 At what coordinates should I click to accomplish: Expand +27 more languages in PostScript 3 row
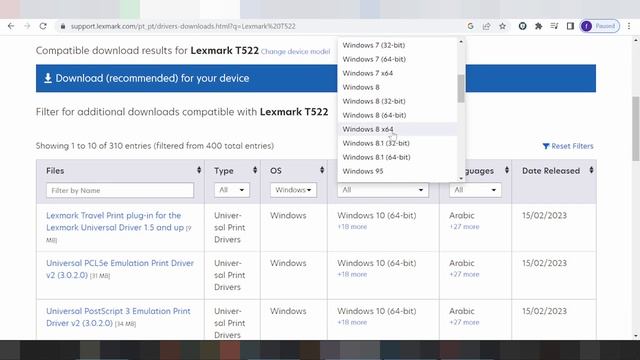tap(464, 322)
